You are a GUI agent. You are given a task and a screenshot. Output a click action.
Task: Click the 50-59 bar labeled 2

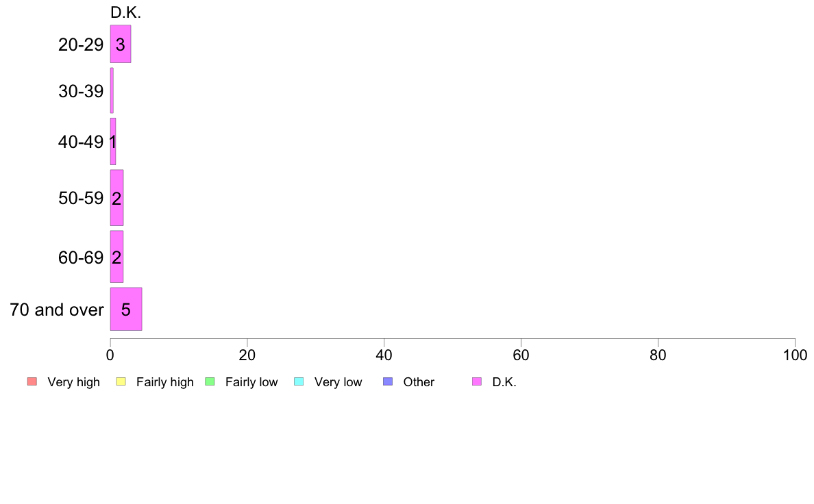[116, 198]
